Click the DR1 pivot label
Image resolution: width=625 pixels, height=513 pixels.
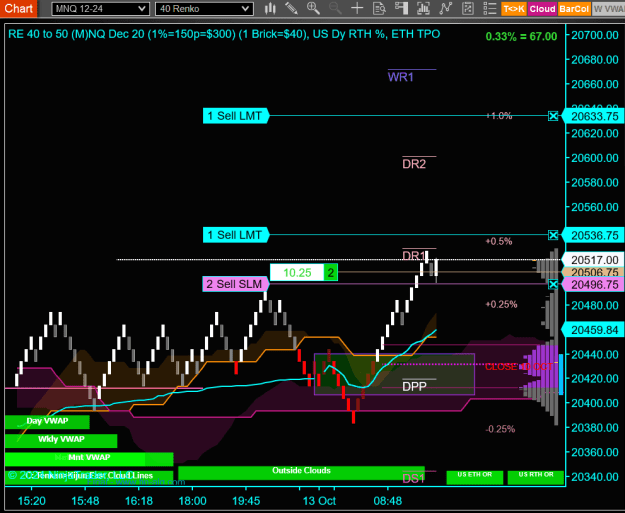414,256
